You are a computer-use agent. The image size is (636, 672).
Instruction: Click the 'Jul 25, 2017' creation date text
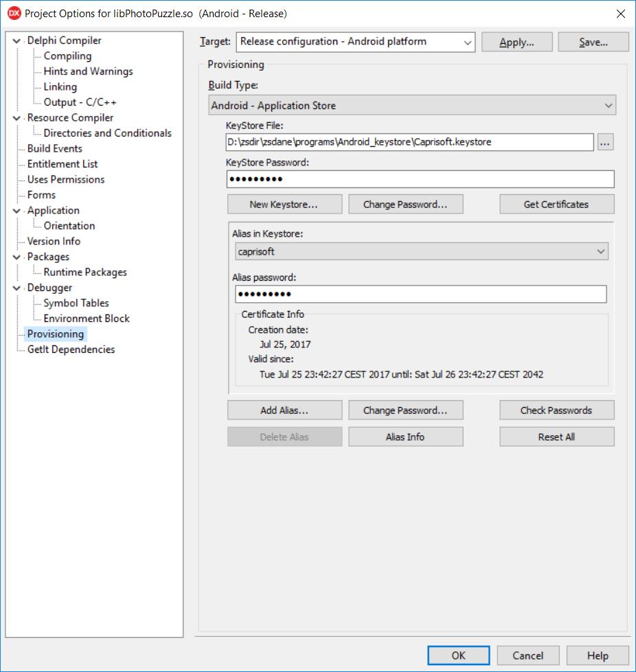click(285, 345)
